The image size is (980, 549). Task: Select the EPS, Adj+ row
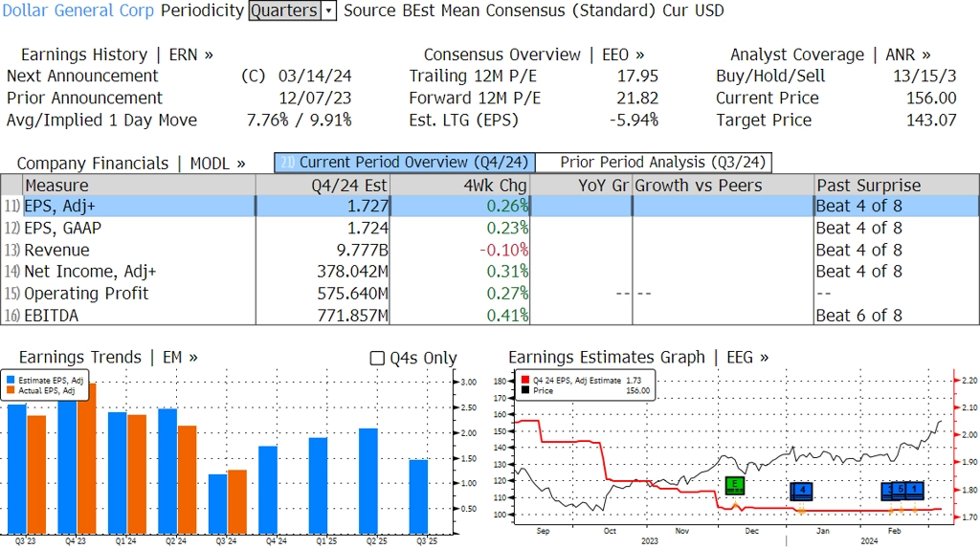click(490, 206)
